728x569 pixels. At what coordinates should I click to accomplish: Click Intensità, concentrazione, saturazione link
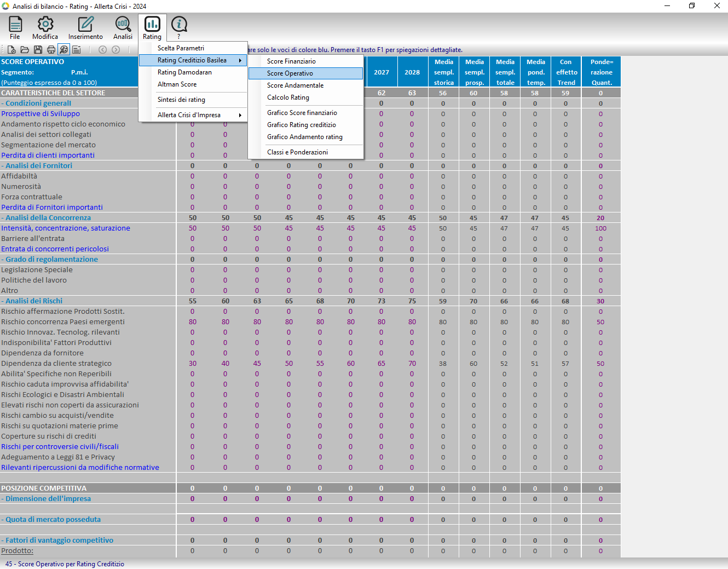click(66, 228)
